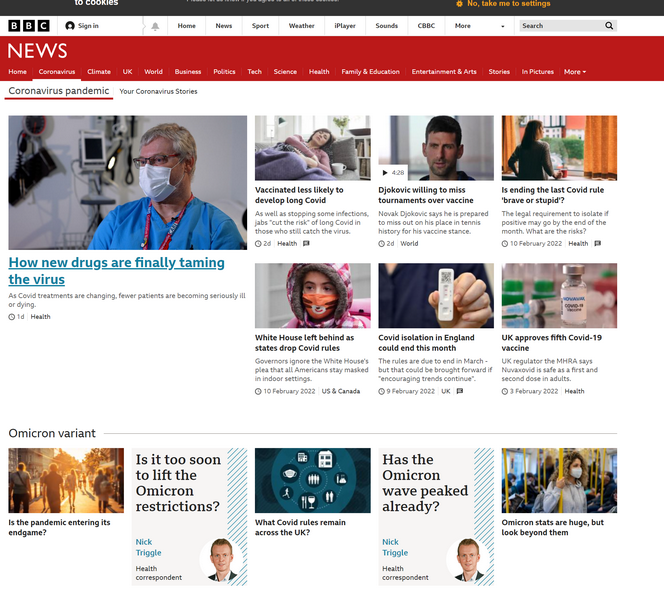Screen dimensions: 664x600
Task: Click into the Search input field
Action: (x=561, y=26)
